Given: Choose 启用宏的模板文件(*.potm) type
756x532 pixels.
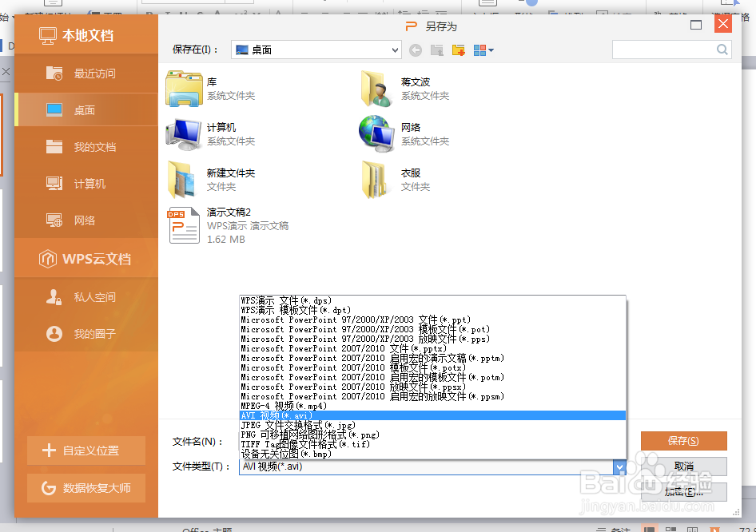Looking at the screenshot, I should (432, 377).
